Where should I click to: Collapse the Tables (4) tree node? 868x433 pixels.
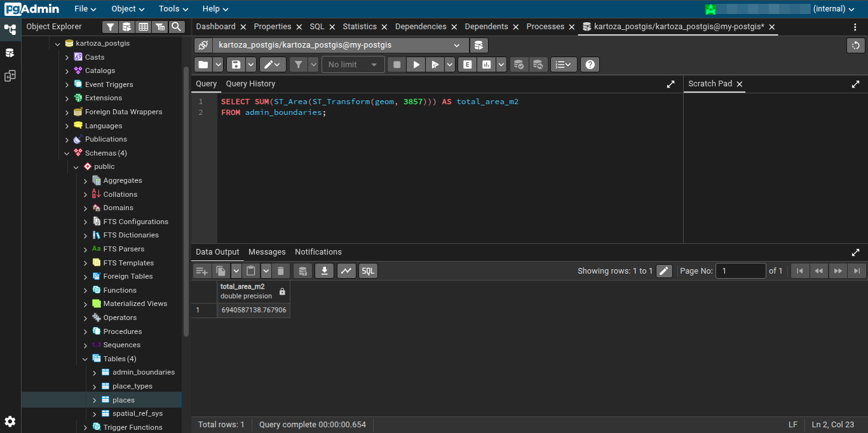click(x=85, y=359)
